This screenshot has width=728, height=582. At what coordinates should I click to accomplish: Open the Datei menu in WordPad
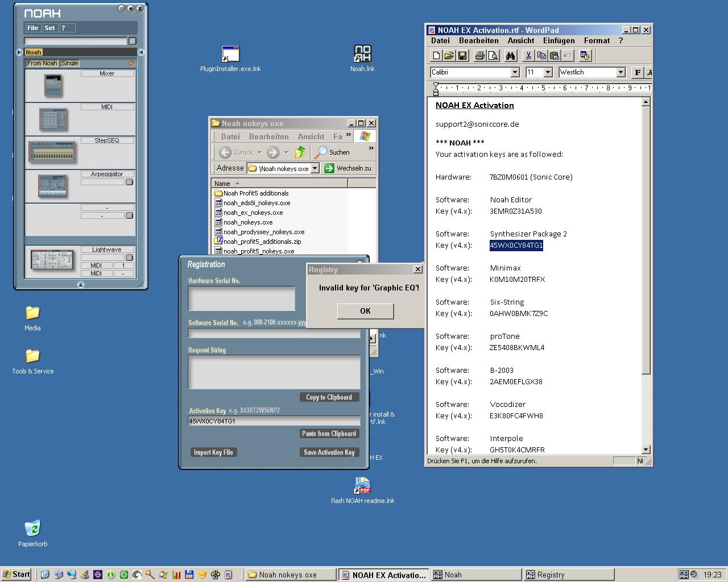point(440,40)
